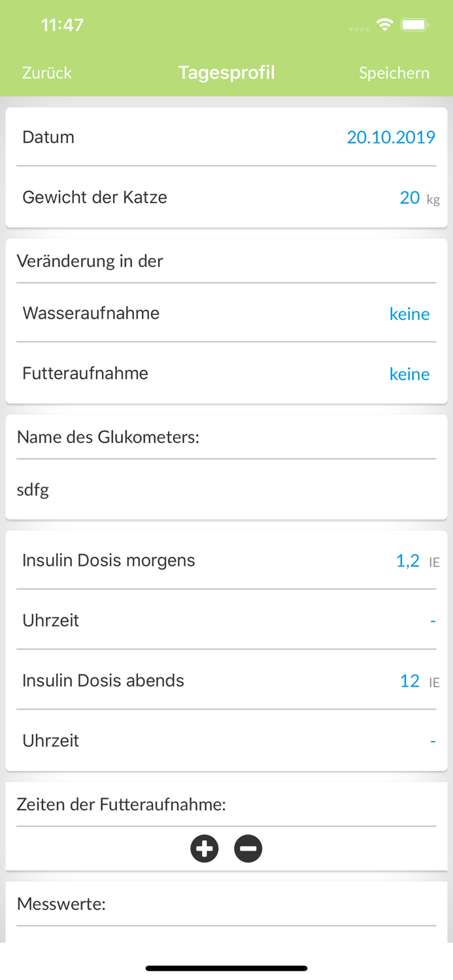453x980 pixels.
Task: Select the Tagesprofil title
Action: click(226, 73)
